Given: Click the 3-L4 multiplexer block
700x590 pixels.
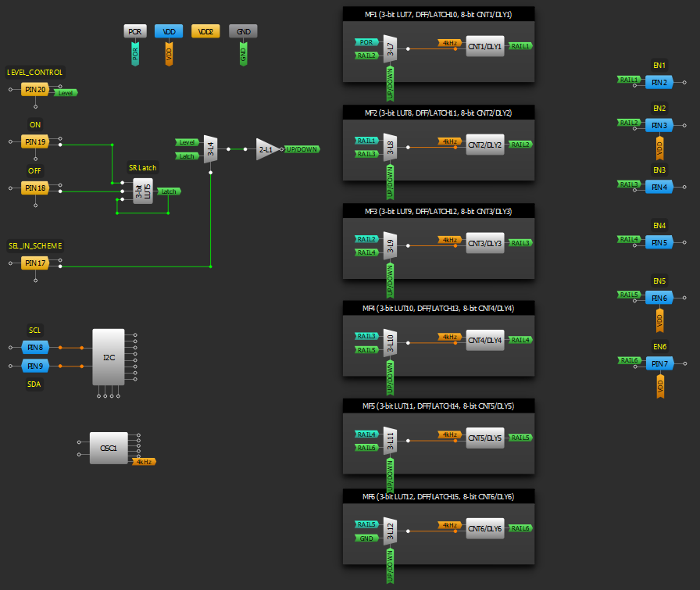Looking at the screenshot, I should pos(210,148).
